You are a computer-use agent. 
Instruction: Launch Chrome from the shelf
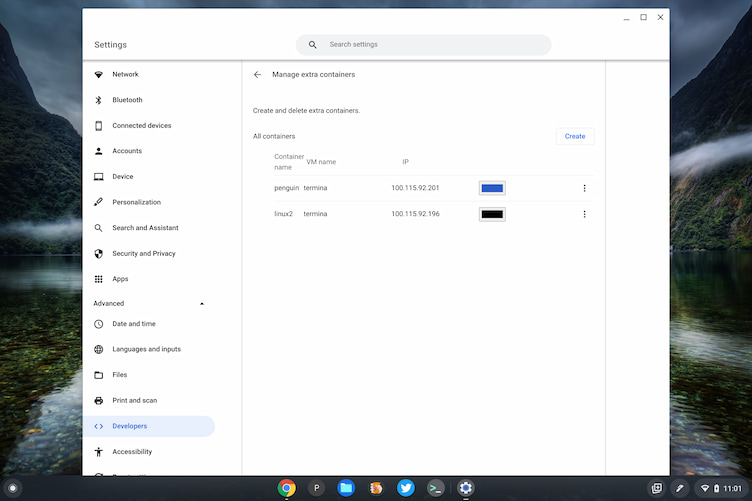click(287, 488)
